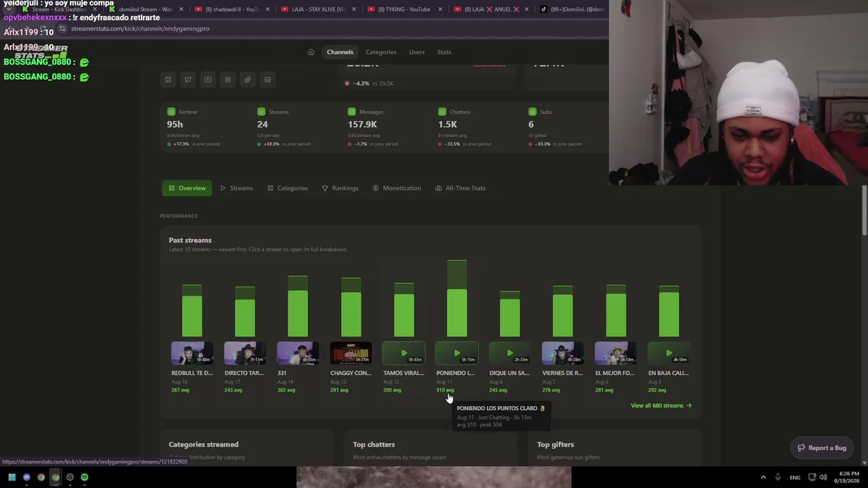Switch to the Rankings tab
The width and height of the screenshot is (868, 488).
340,188
